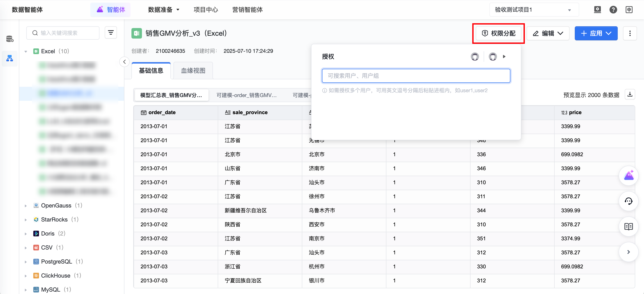
Task: Click the 权限分配 button
Action: point(498,33)
